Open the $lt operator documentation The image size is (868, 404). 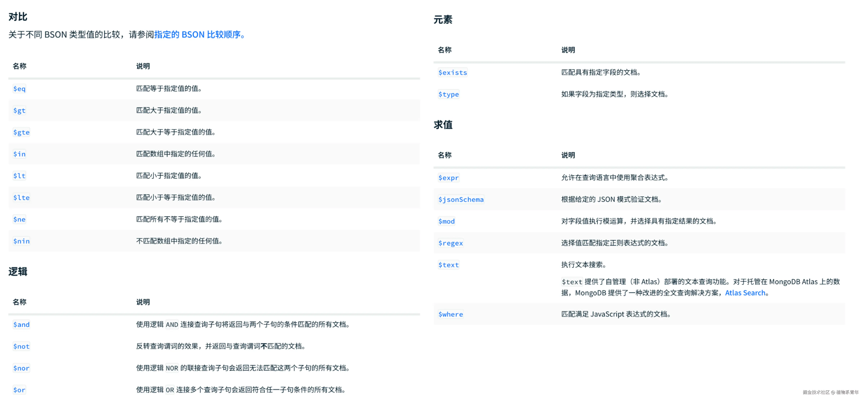point(19,176)
